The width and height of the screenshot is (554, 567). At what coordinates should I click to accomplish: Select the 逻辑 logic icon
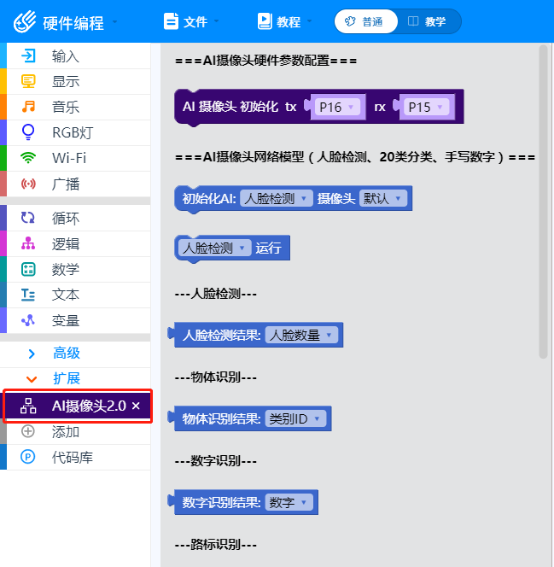click(28, 244)
